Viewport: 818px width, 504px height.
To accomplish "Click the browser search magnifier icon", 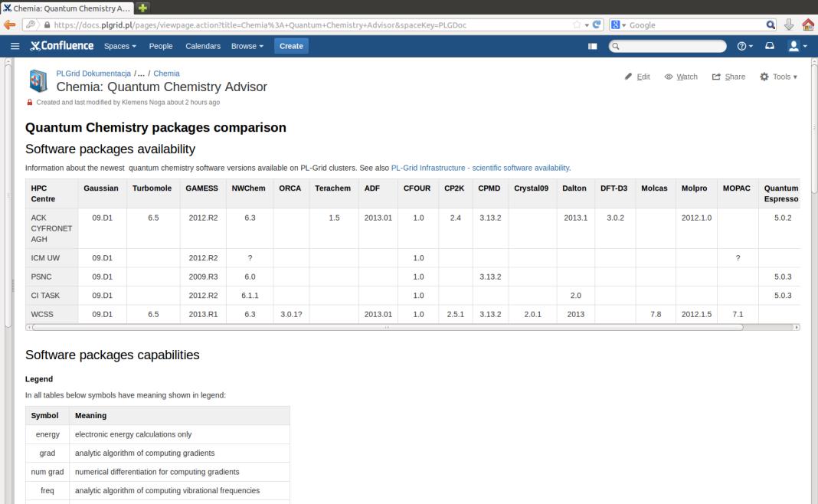I will [x=771, y=25].
